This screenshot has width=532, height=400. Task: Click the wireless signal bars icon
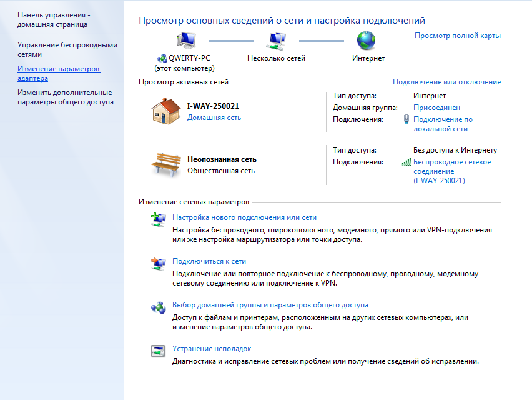(406, 162)
